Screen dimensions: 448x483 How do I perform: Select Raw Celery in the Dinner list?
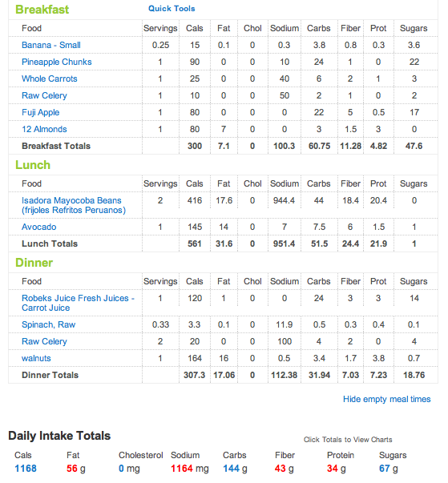[x=44, y=341]
